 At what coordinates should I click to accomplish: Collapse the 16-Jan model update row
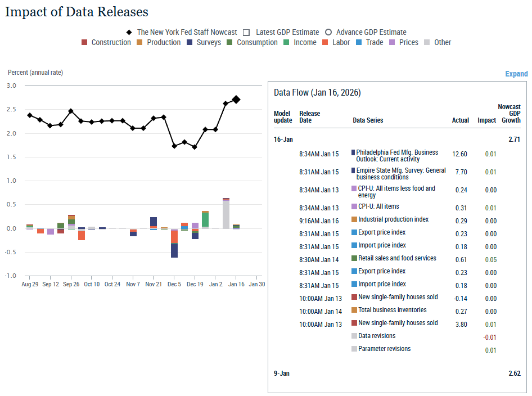283,139
